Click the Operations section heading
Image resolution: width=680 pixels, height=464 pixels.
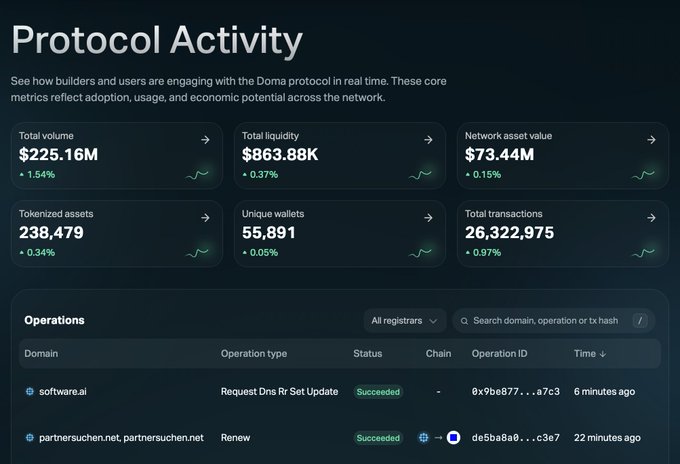point(54,320)
